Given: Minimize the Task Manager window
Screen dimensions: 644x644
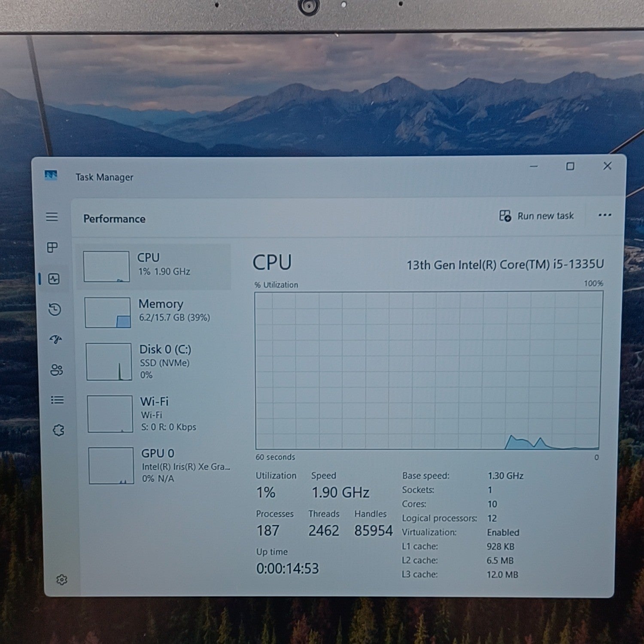Looking at the screenshot, I should tap(534, 166).
